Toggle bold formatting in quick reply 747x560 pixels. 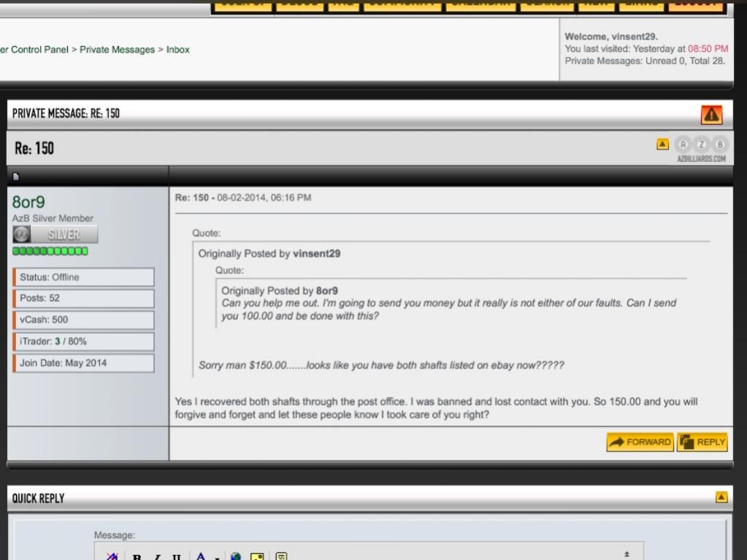coord(137,557)
